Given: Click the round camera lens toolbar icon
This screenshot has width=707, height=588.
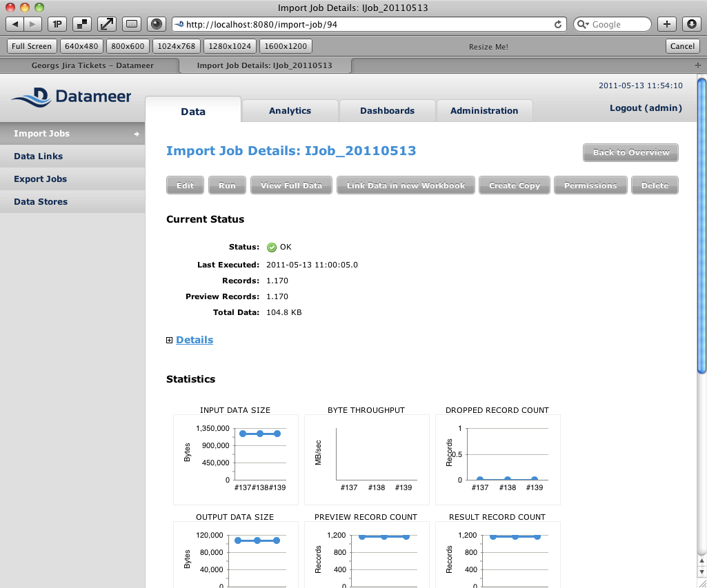Looking at the screenshot, I should 157,24.
